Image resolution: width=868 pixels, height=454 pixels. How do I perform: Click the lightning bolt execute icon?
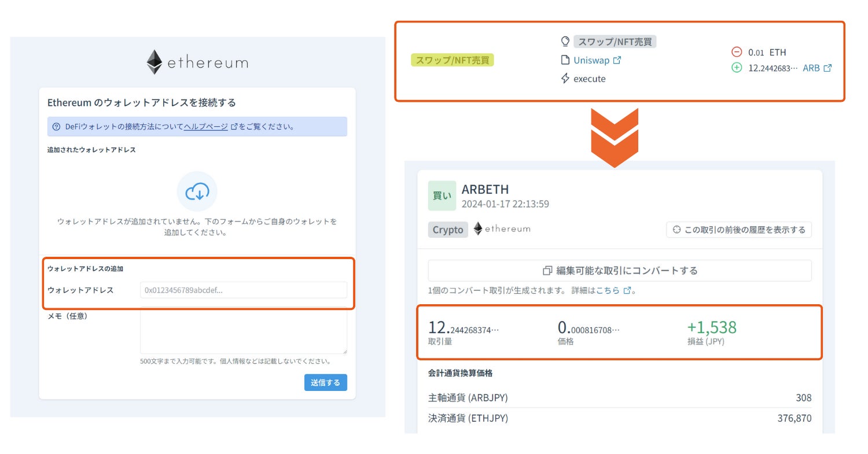tap(565, 79)
